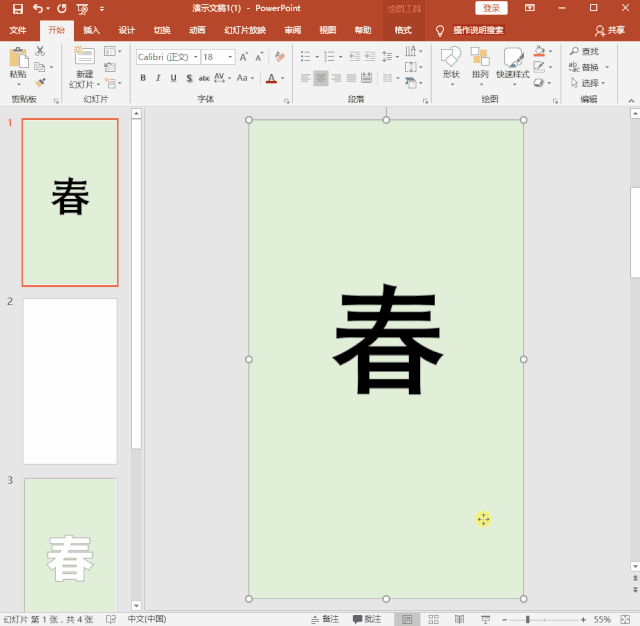640x626 pixels.
Task: Open the File tab
Action: point(18,30)
